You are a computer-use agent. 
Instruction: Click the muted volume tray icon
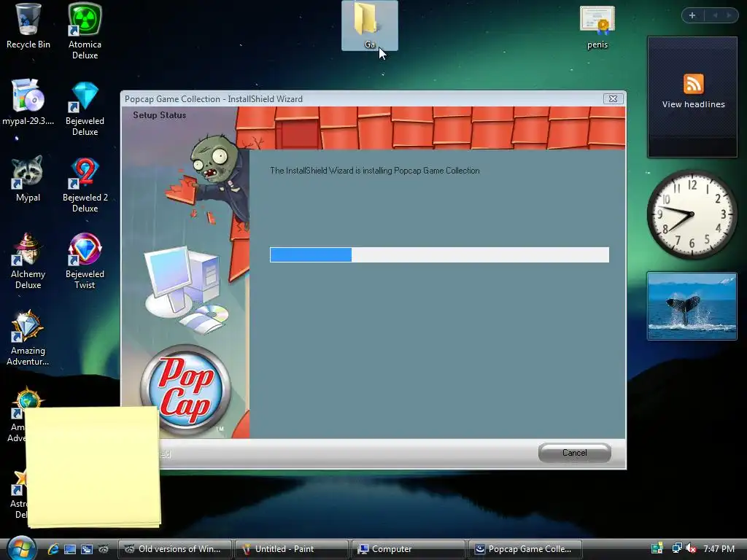coord(691,548)
